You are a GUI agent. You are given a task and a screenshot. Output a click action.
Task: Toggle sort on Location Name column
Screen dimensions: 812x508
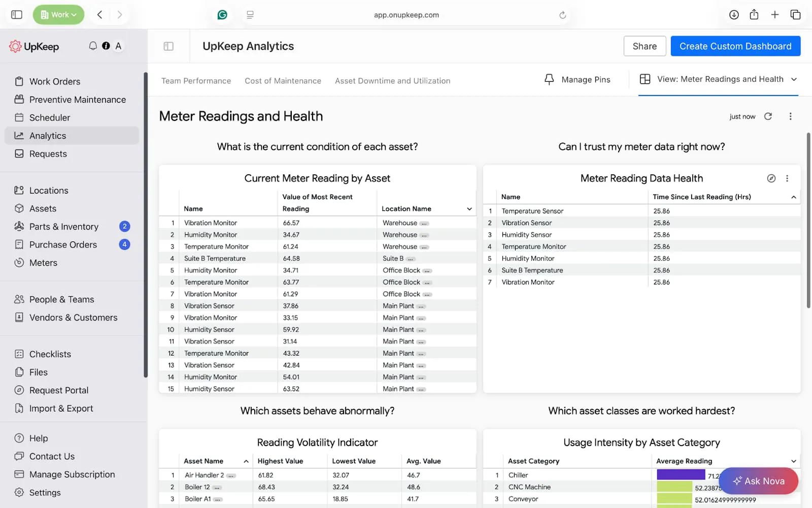coord(469,209)
